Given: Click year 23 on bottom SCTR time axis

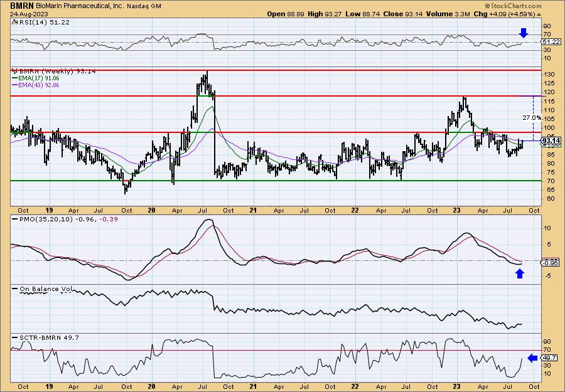Looking at the screenshot, I should [x=456, y=386].
